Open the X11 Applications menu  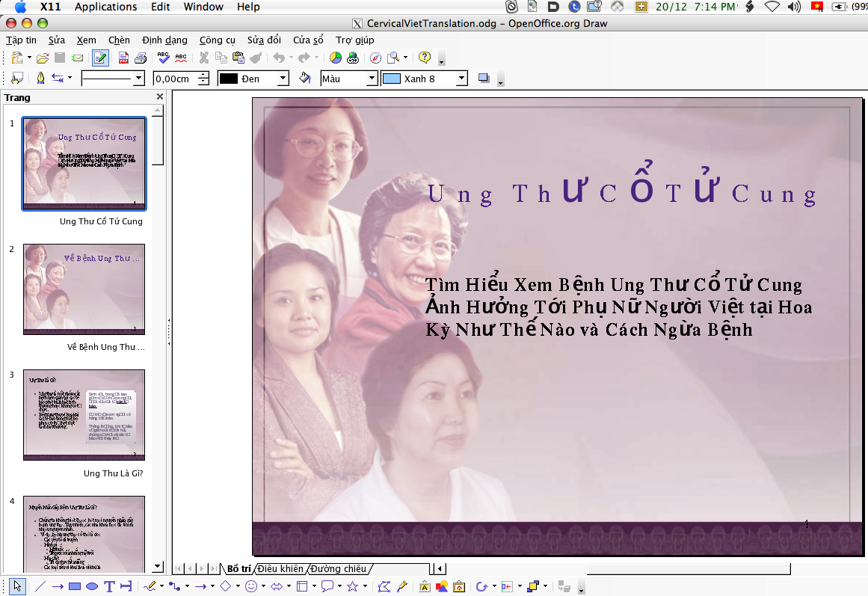click(x=105, y=7)
